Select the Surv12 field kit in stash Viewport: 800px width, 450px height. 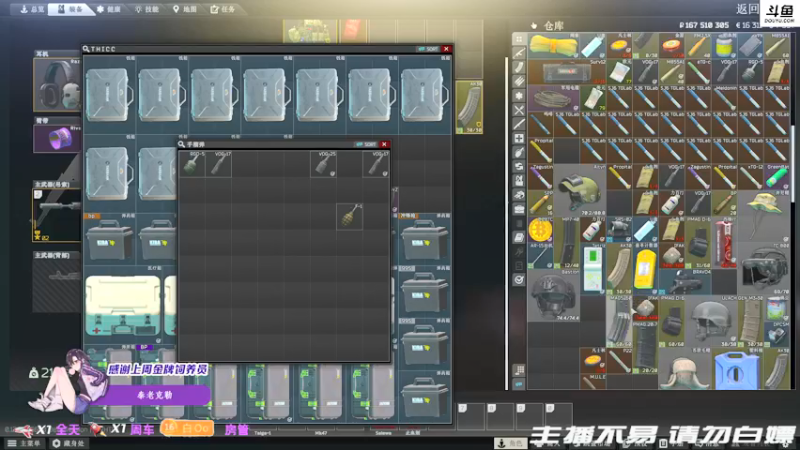(x=566, y=72)
